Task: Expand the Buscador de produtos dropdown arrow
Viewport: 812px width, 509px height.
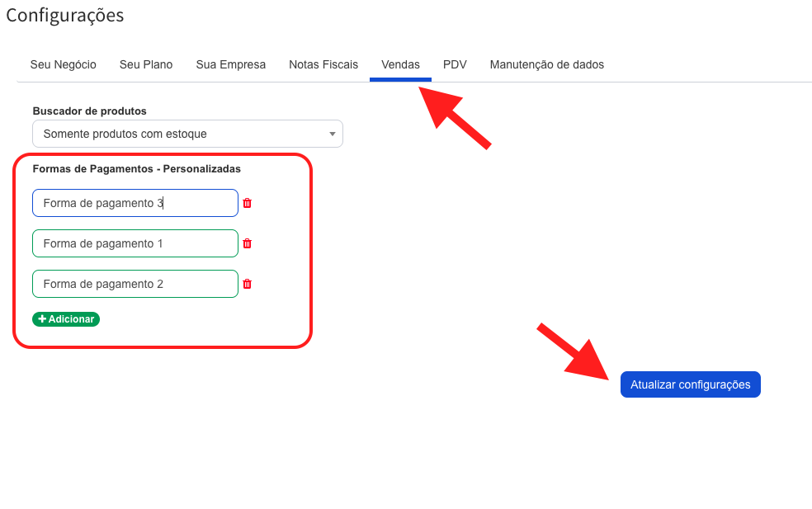Action: [x=333, y=134]
